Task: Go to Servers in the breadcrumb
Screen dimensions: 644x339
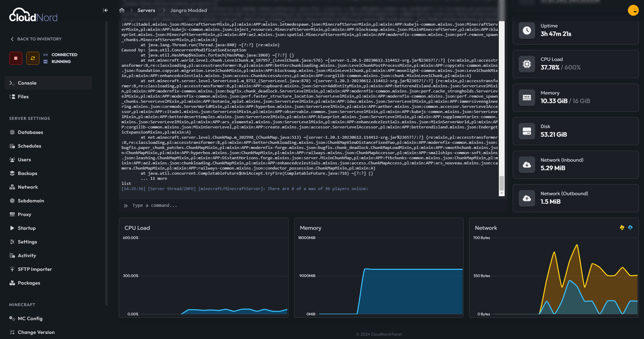Action: tap(146, 10)
